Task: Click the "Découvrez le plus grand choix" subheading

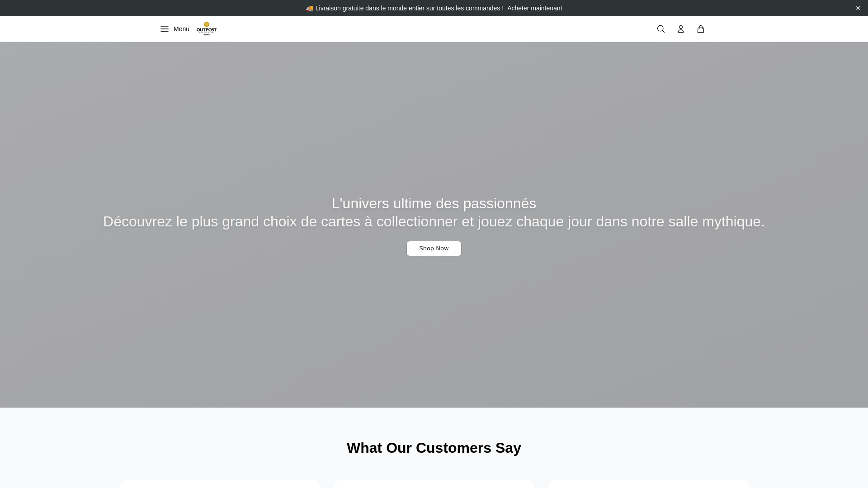Action: point(434,221)
